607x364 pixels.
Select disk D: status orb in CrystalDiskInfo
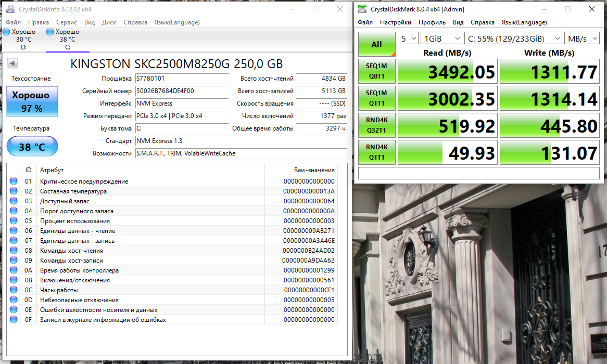pyautogui.click(x=7, y=32)
